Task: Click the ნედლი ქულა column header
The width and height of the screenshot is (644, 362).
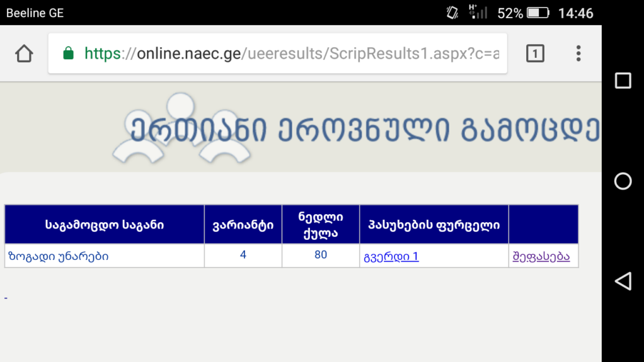Action: point(320,224)
